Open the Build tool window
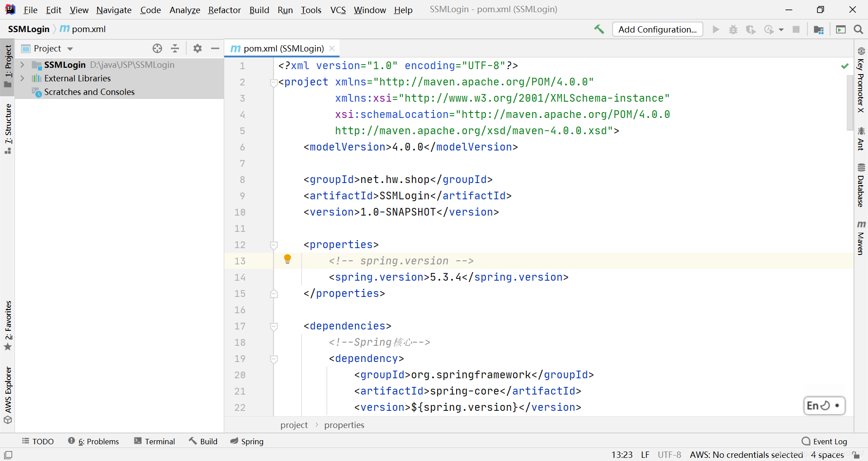The height and width of the screenshot is (461, 868). [x=203, y=441]
